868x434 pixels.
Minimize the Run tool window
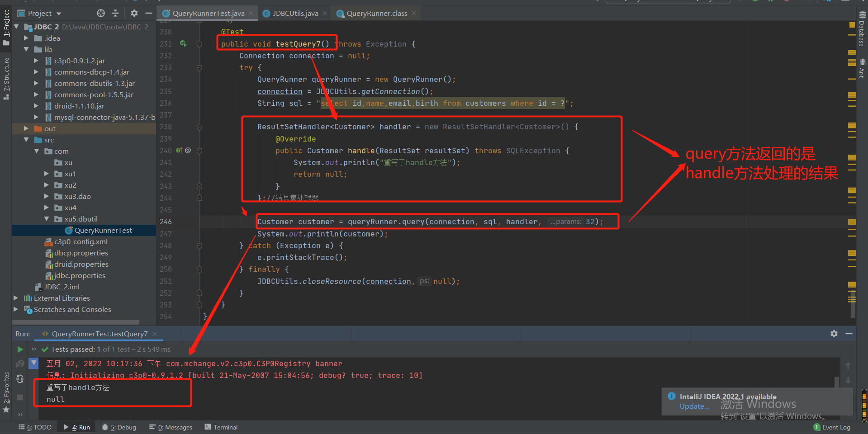(849, 334)
